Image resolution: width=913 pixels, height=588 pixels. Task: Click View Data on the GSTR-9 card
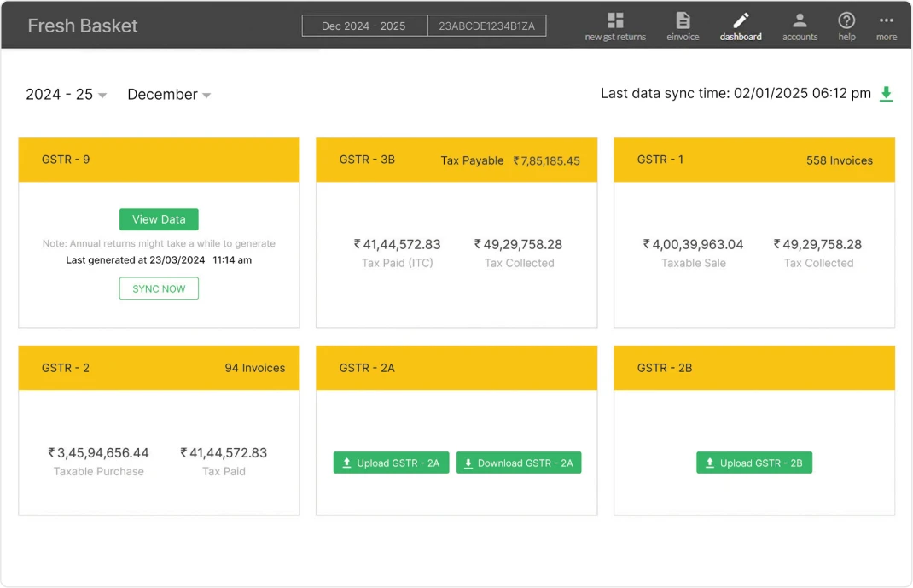click(x=159, y=219)
